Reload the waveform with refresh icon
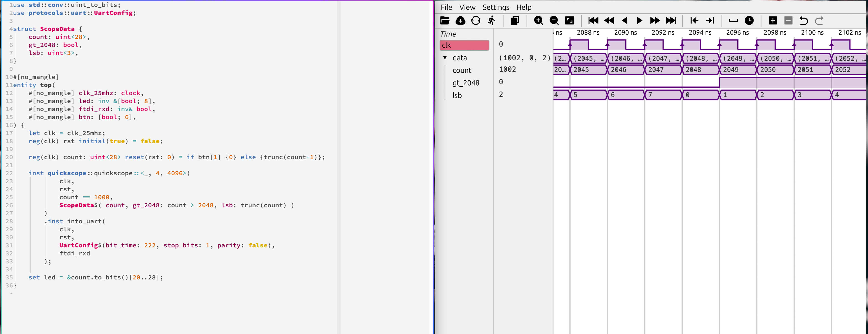The height and width of the screenshot is (334, 868). [476, 21]
